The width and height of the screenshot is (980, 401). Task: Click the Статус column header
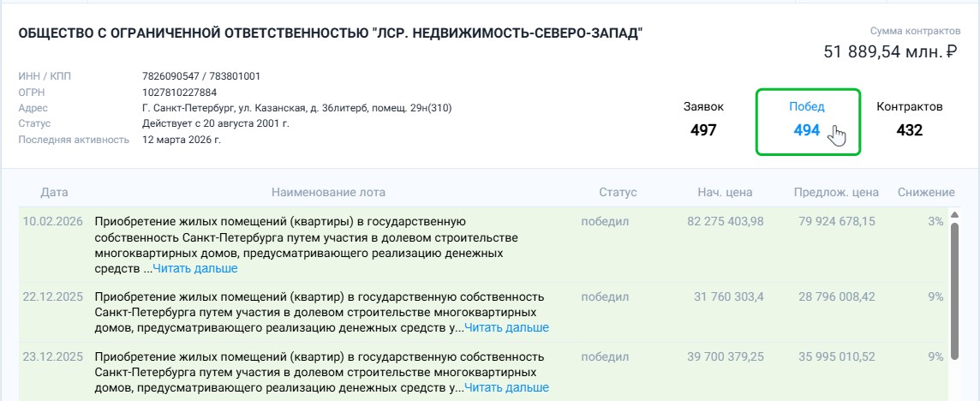tap(618, 192)
